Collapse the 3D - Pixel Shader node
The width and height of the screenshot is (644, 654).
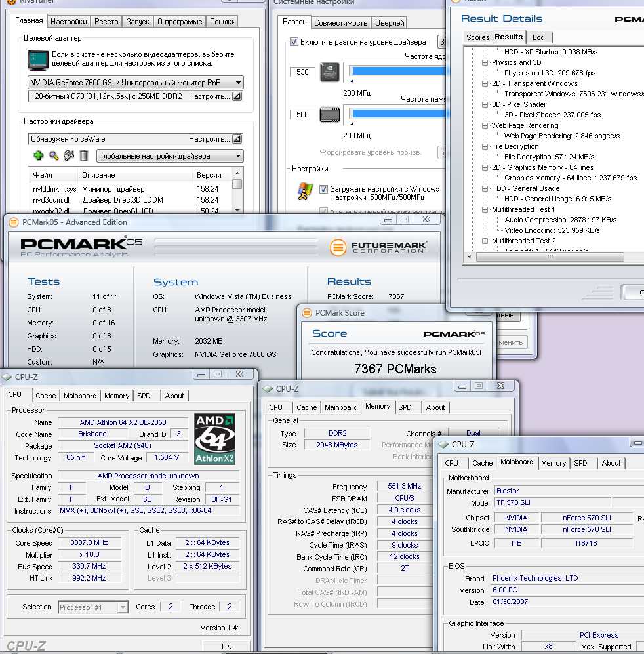(485, 104)
